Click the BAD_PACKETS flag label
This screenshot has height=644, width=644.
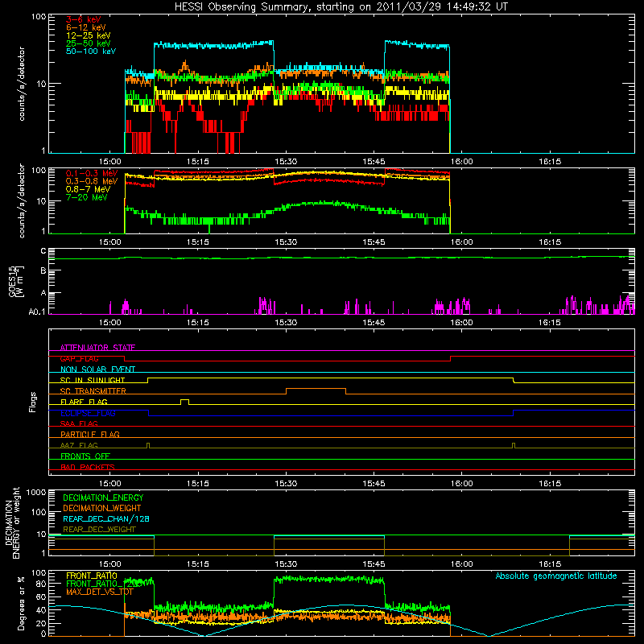[88, 467]
